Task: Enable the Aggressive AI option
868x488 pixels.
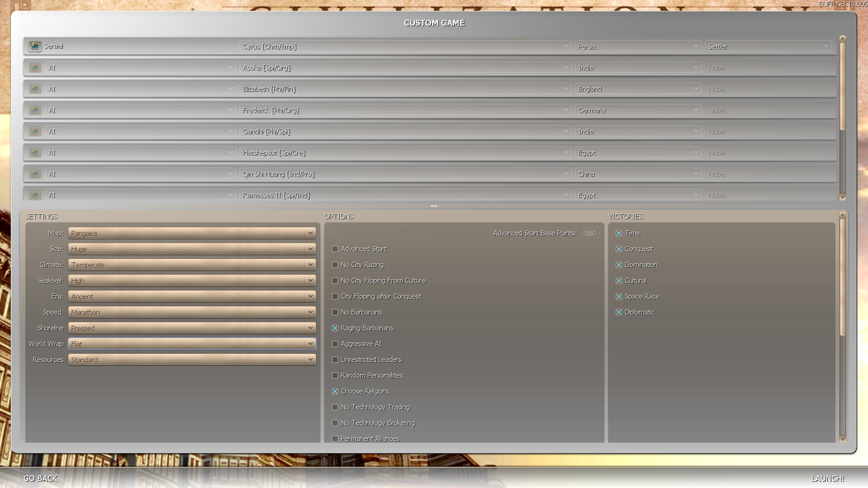Action: 335,344
